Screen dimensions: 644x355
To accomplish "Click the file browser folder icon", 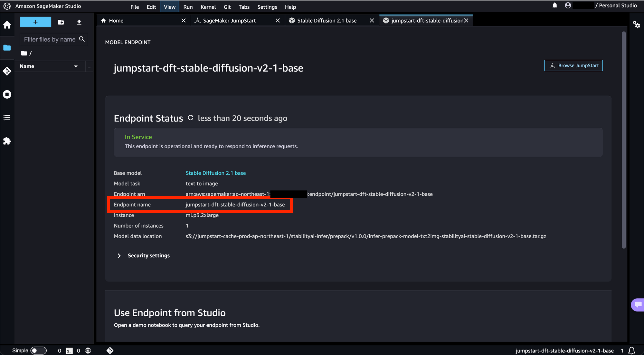I will 7,48.
